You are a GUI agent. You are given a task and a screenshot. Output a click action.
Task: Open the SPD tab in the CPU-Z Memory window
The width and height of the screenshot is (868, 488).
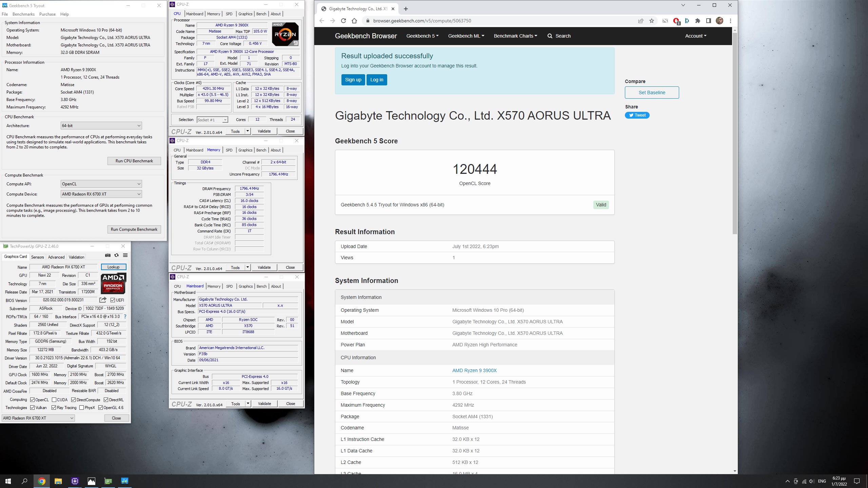click(x=229, y=150)
